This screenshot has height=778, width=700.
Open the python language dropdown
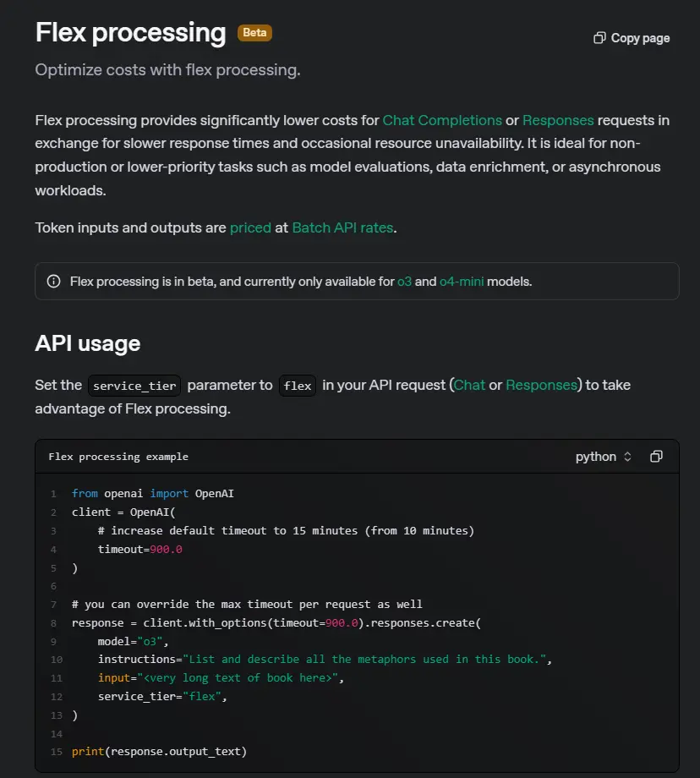(x=604, y=457)
